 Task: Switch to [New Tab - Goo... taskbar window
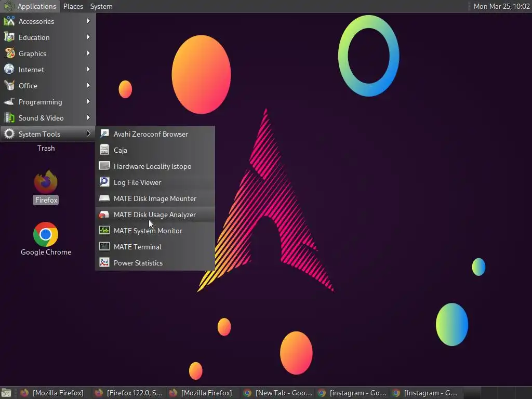278,393
